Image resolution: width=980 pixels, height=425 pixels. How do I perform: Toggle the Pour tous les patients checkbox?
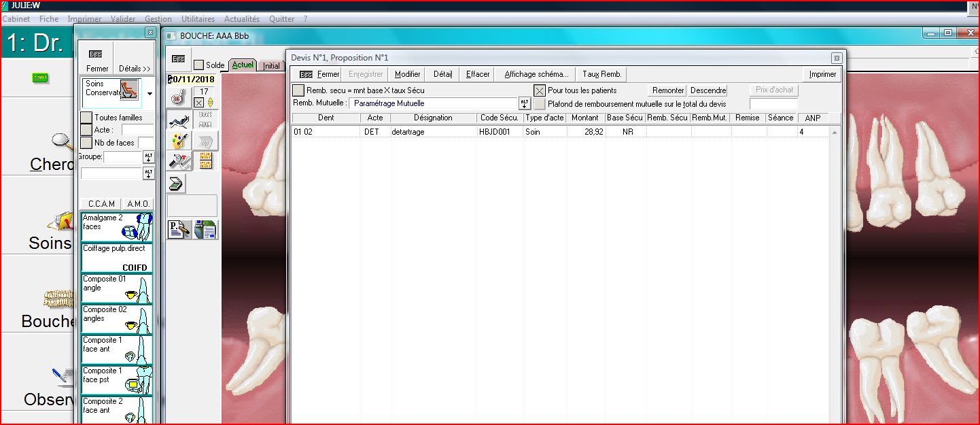(x=539, y=90)
